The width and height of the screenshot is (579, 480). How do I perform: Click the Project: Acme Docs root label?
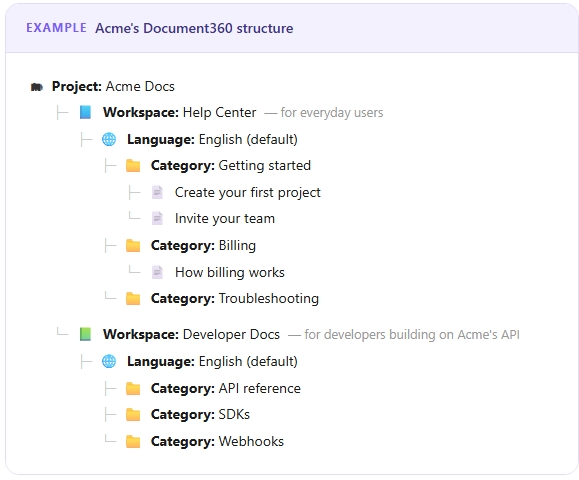pos(113,86)
